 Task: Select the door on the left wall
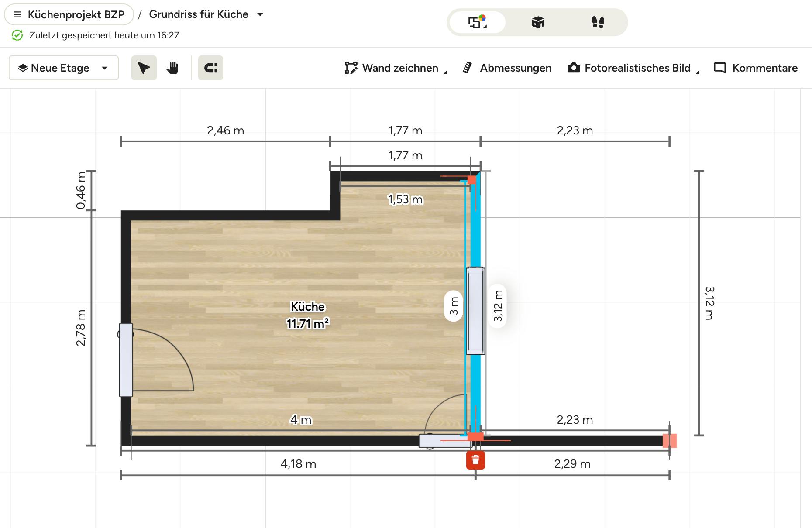click(126, 360)
